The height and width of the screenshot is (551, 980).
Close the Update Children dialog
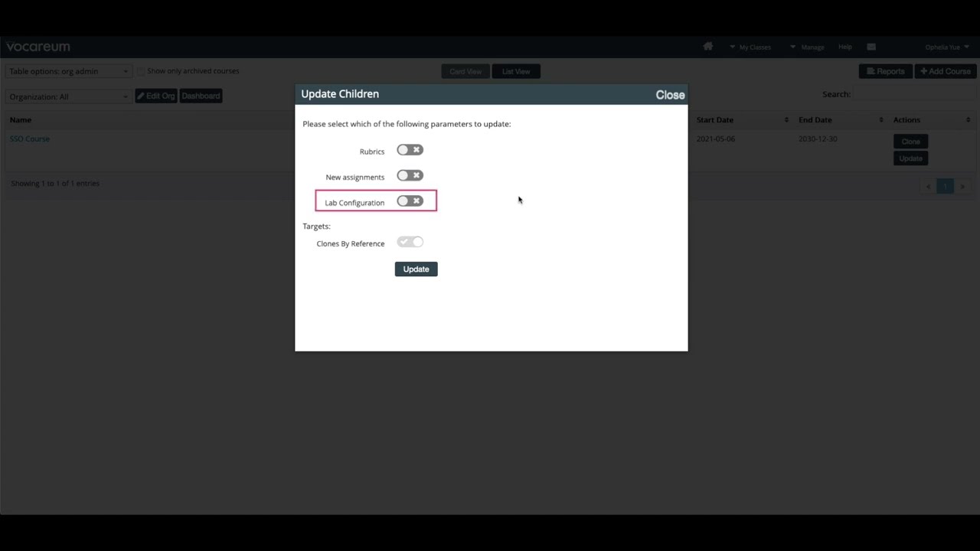coord(670,95)
